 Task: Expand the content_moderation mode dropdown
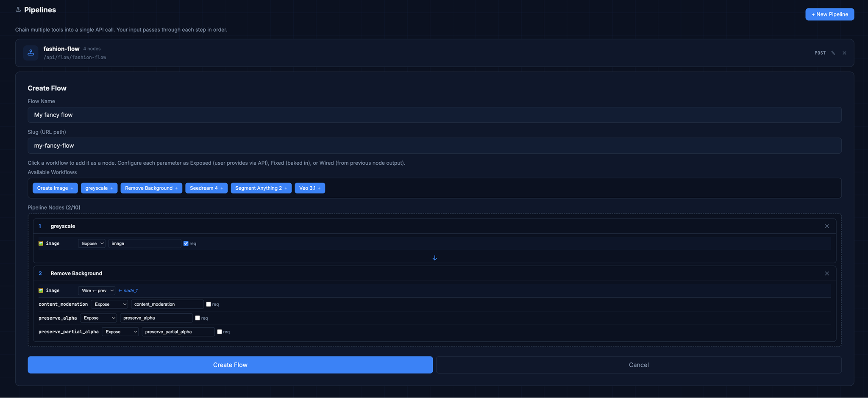(x=110, y=304)
